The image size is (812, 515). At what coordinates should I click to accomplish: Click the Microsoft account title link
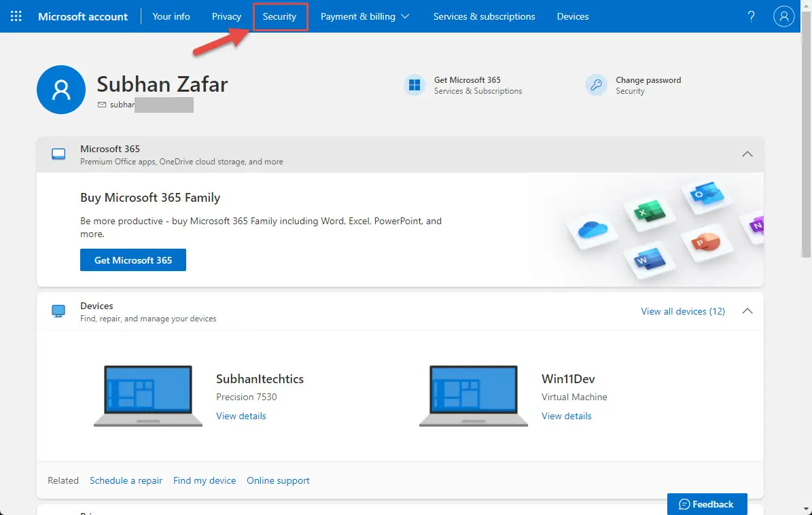(x=83, y=16)
